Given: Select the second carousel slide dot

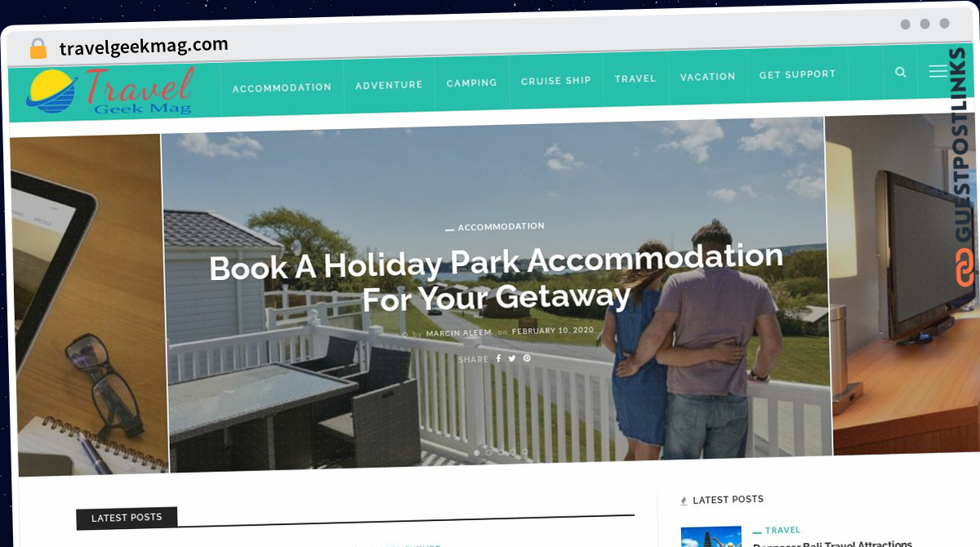Looking at the screenshot, I should [x=488, y=451].
